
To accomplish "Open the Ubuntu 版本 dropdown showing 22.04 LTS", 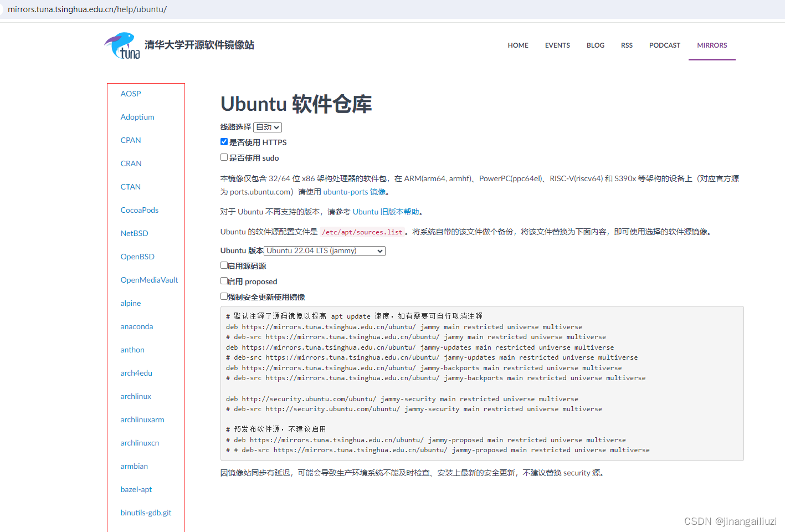I will [x=325, y=251].
